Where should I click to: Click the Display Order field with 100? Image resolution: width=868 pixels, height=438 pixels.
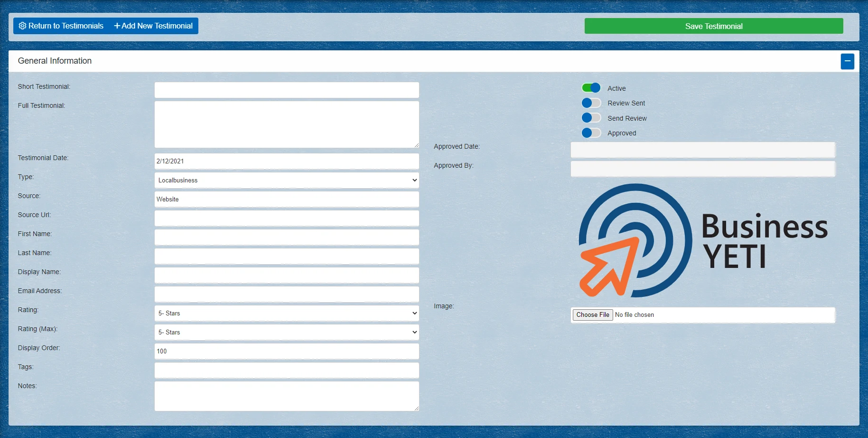287,351
